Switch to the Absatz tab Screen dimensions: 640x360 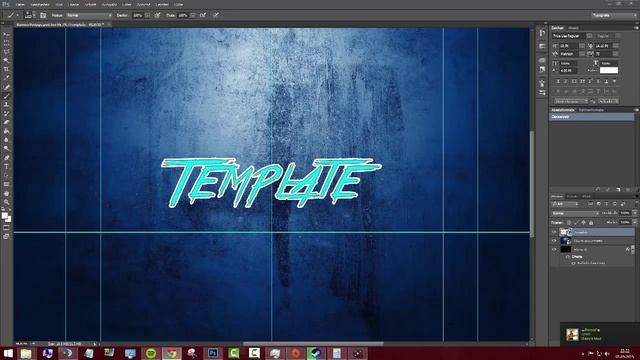click(573, 28)
